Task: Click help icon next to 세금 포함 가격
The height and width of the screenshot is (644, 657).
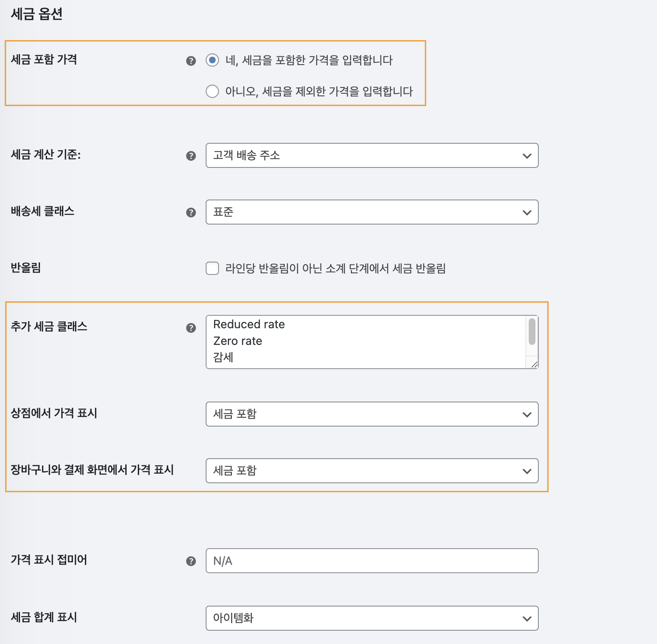Action: pyautogui.click(x=191, y=61)
